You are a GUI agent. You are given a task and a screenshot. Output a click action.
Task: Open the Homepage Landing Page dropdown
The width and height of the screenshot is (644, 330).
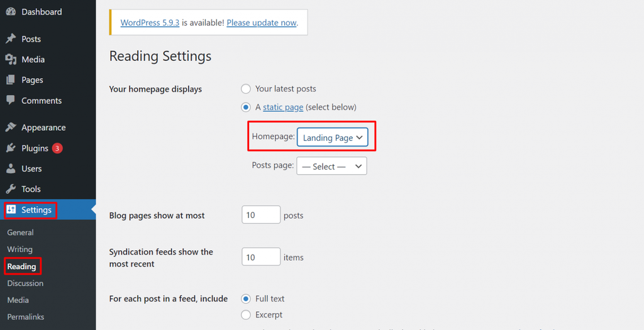(332, 138)
